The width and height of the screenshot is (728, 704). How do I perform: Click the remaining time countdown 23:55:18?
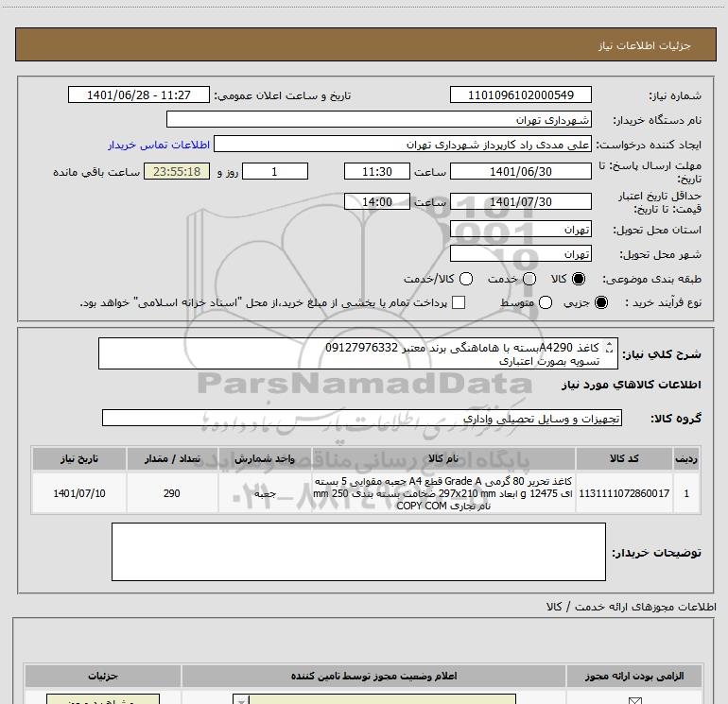point(177,171)
